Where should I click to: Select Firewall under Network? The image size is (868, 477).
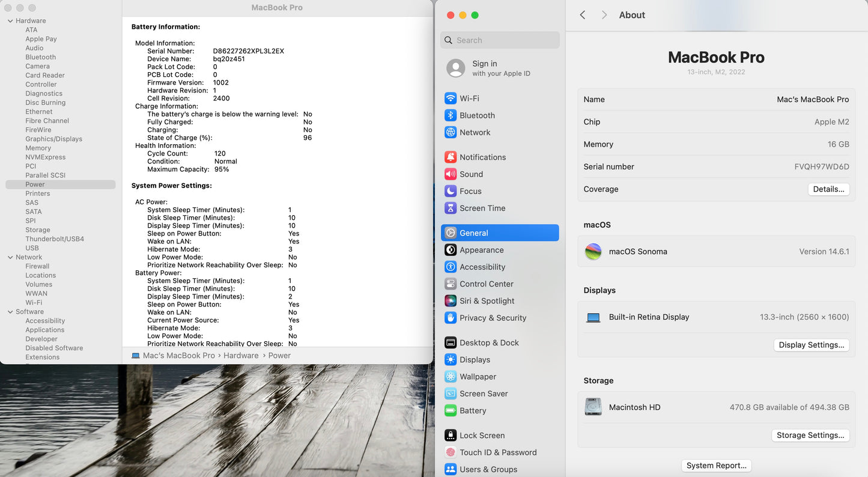click(x=37, y=266)
